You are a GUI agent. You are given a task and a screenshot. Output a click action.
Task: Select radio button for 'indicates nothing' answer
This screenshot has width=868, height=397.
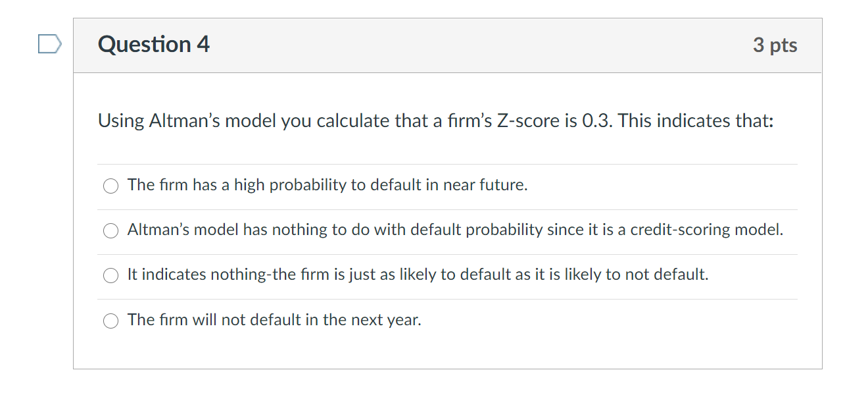pyautogui.click(x=110, y=275)
